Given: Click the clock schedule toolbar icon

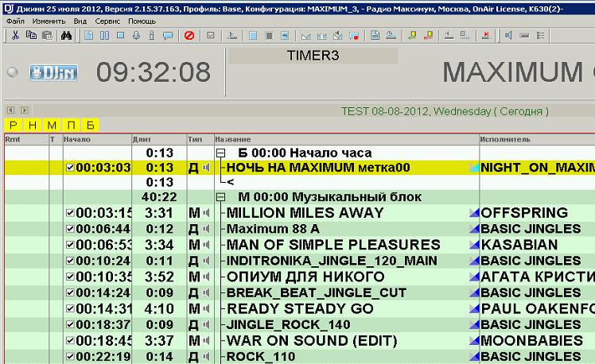Looking at the screenshot, I should 391,36.
